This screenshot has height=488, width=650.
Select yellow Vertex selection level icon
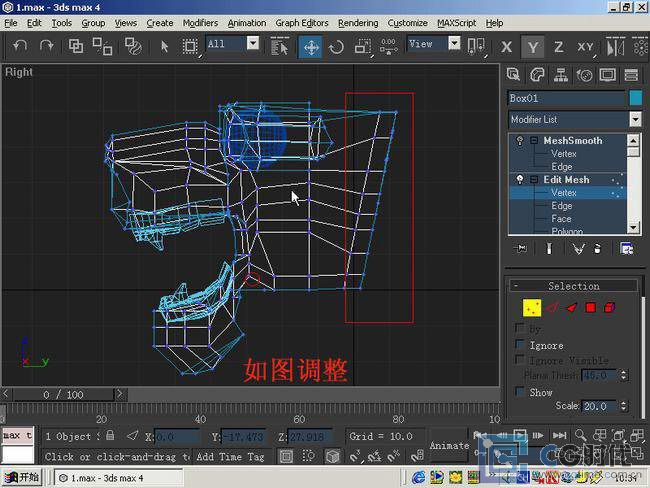pyautogui.click(x=532, y=308)
